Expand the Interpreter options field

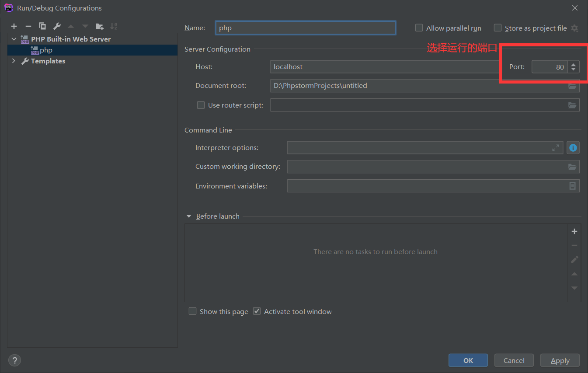point(556,148)
